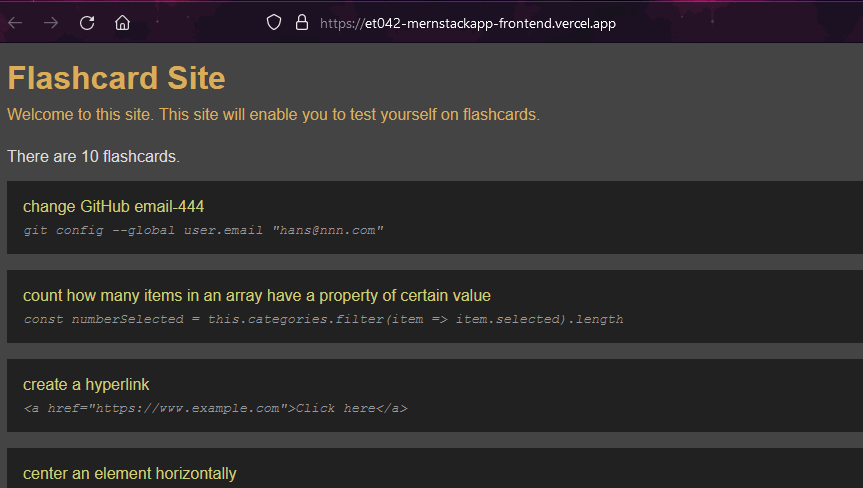863x488 pixels.
Task: Click the "There are 10 flashcards" text
Action: [94, 156]
